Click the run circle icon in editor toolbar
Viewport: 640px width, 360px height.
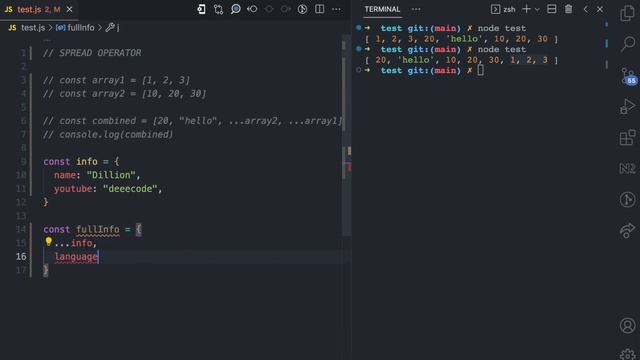pyautogui.click(x=302, y=9)
